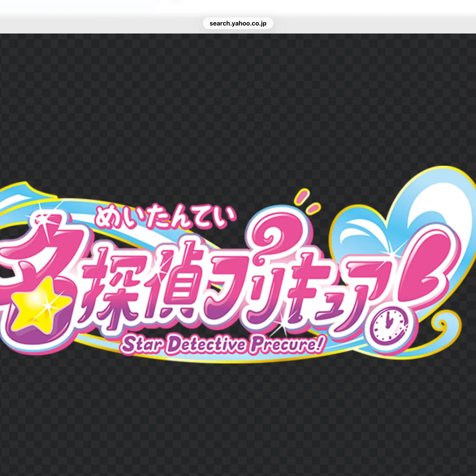Tap the search.yahoo.co.jp address pill
The height and width of the screenshot is (476, 476).
[x=238, y=23]
